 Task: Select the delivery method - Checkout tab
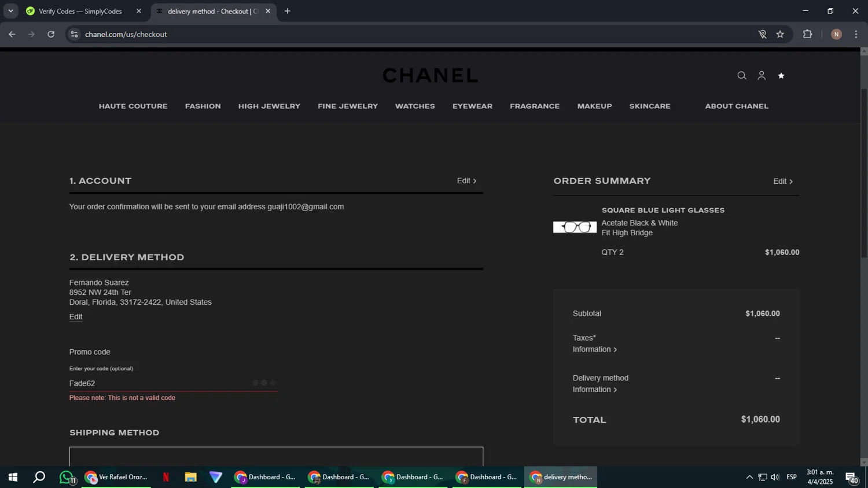[x=212, y=11]
